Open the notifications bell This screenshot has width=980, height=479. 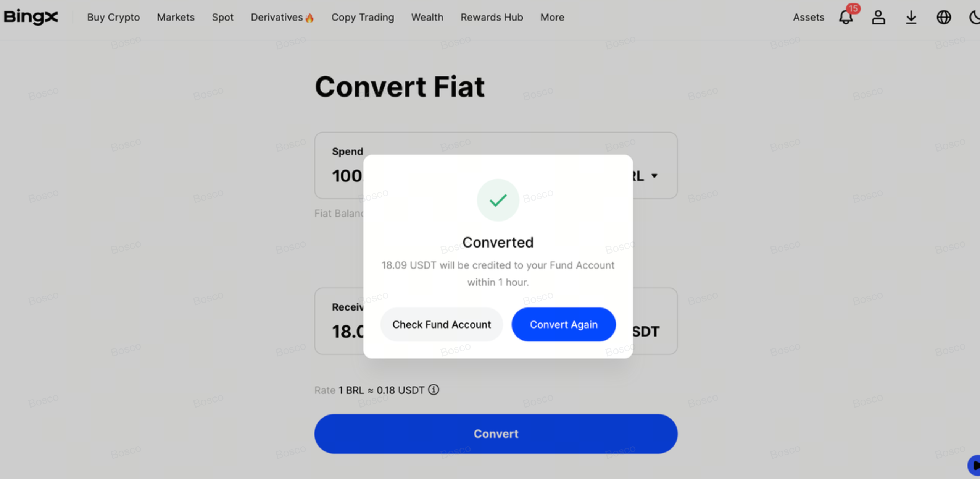coord(846,17)
